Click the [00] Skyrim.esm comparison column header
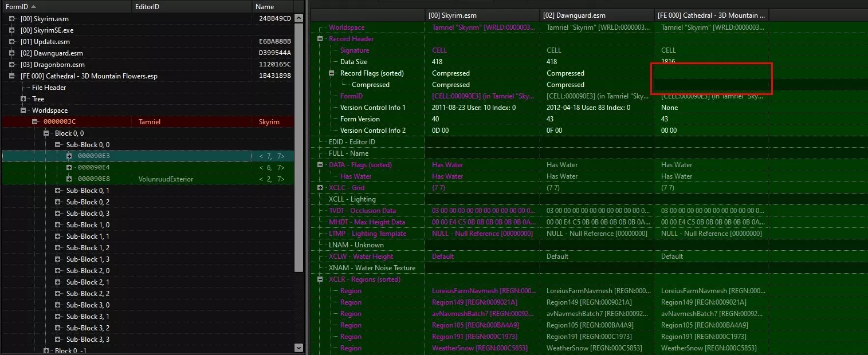 (482, 15)
